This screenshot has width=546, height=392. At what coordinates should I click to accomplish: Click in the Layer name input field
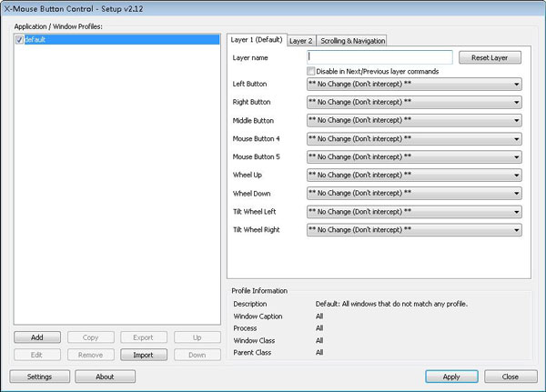(379, 57)
